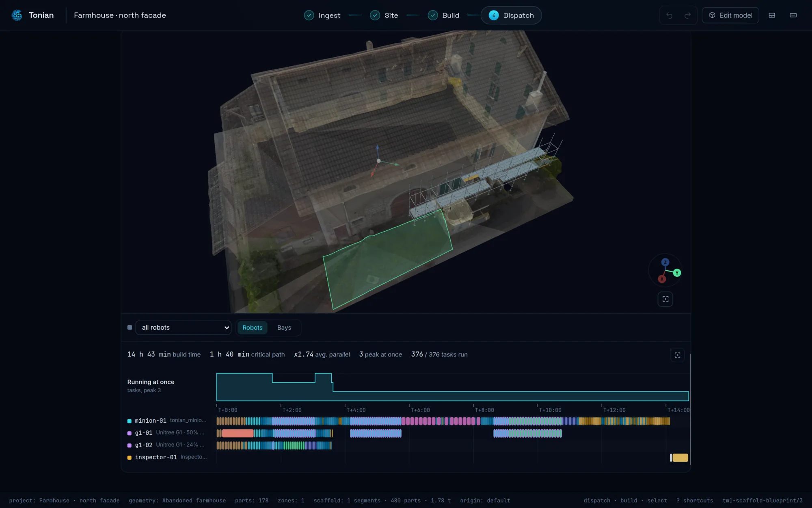Undo the last action
The height and width of the screenshot is (508, 812).
tap(669, 15)
